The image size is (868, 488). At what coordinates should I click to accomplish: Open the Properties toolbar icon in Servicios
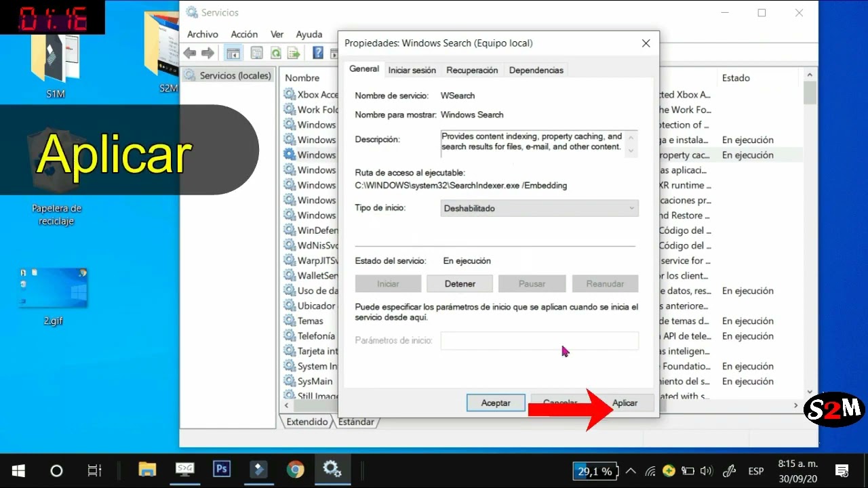click(256, 53)
